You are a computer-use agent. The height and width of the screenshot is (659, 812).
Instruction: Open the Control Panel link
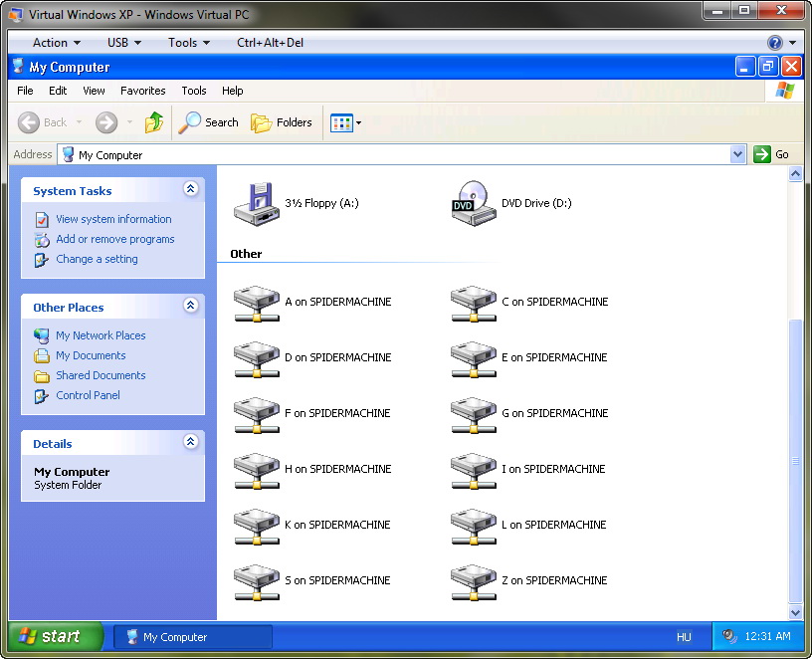coord(88,395)
